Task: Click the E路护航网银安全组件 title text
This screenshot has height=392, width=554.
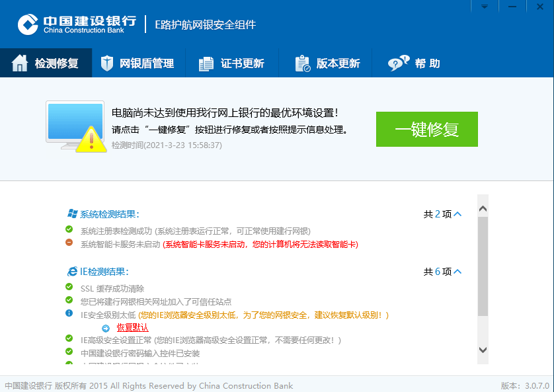Action: point(206,24)
